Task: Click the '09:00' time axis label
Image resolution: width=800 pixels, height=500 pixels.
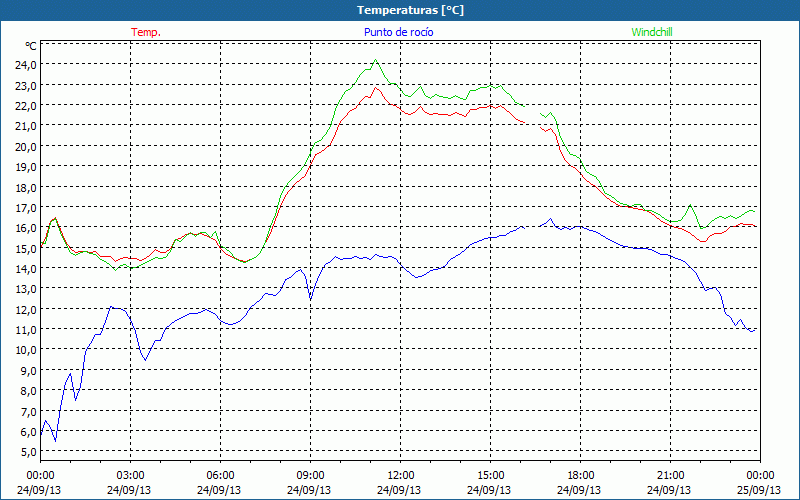Action: click(310, 475)
